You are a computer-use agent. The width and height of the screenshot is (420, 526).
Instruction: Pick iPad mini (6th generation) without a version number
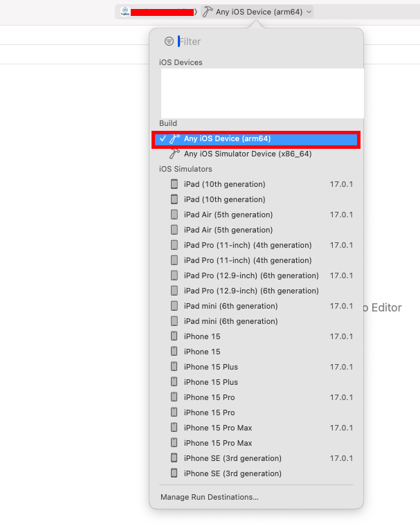tap(256, 321)
